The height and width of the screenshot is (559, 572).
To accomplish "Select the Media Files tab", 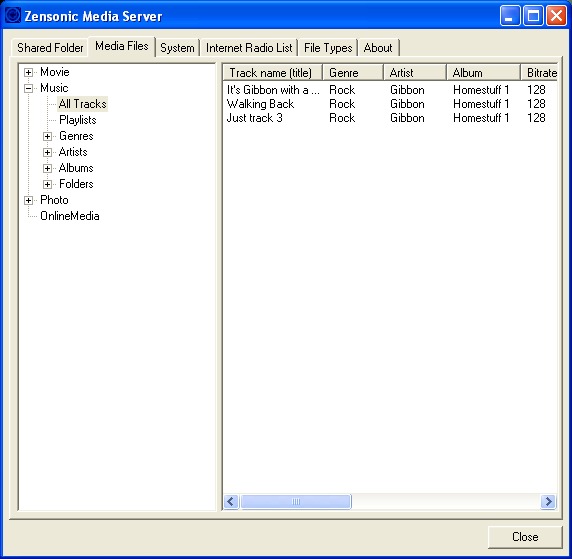I will coord(122,46).
